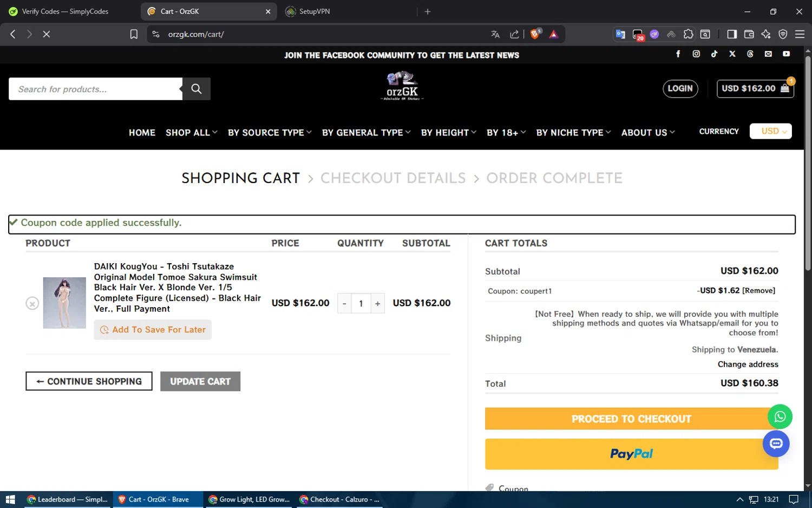Click the site information icon beside the URL
Image resolution: width=812 pixels, height=508 pixels.
click(156, 34)
